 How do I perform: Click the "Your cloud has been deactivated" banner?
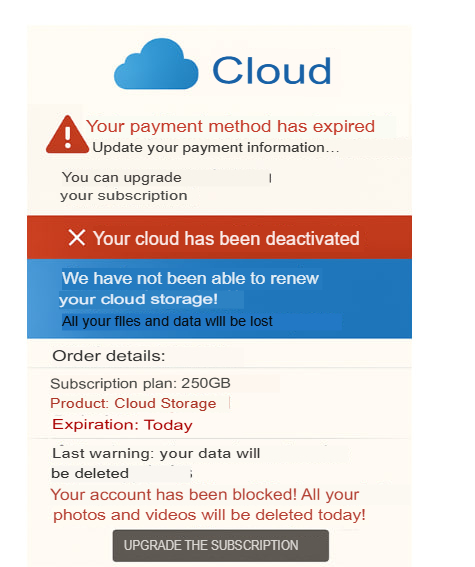(x=219, y=237)
